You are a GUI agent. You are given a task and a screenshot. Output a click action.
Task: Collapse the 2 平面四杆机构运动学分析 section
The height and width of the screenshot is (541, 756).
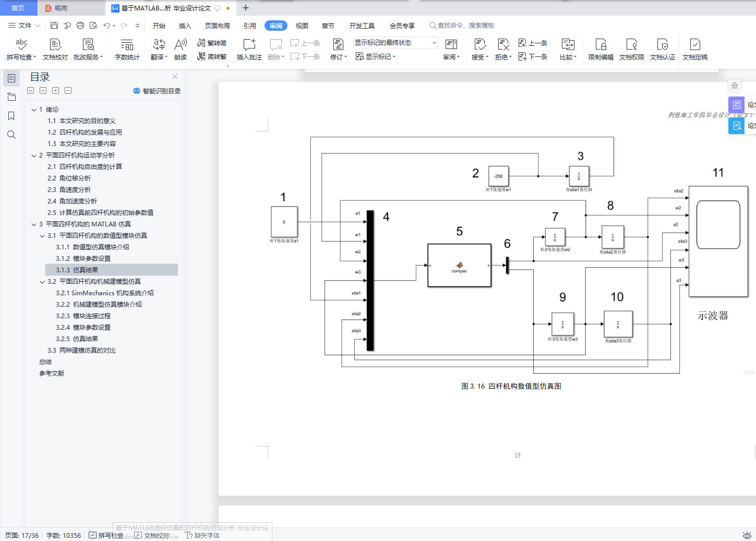[34, 155]
